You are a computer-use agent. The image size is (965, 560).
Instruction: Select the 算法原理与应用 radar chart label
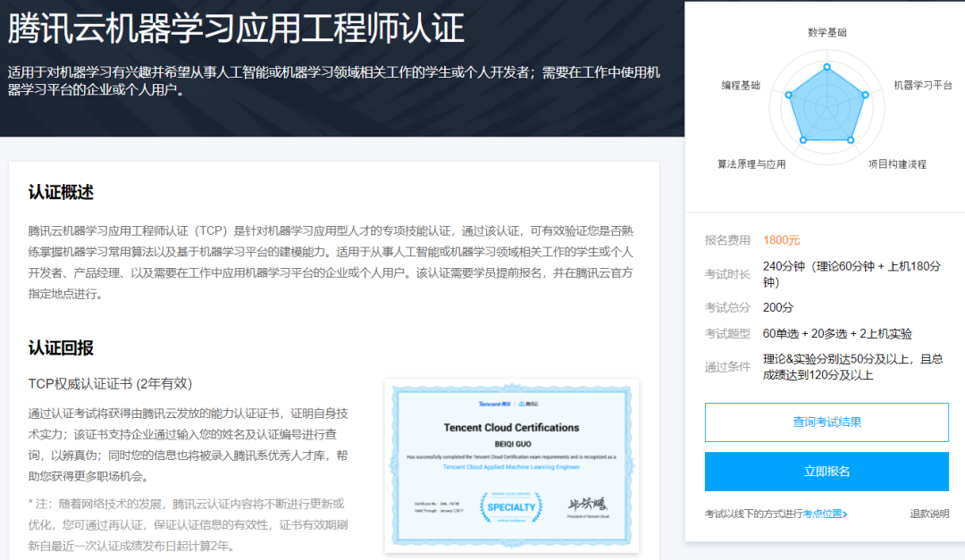[751, 164]
